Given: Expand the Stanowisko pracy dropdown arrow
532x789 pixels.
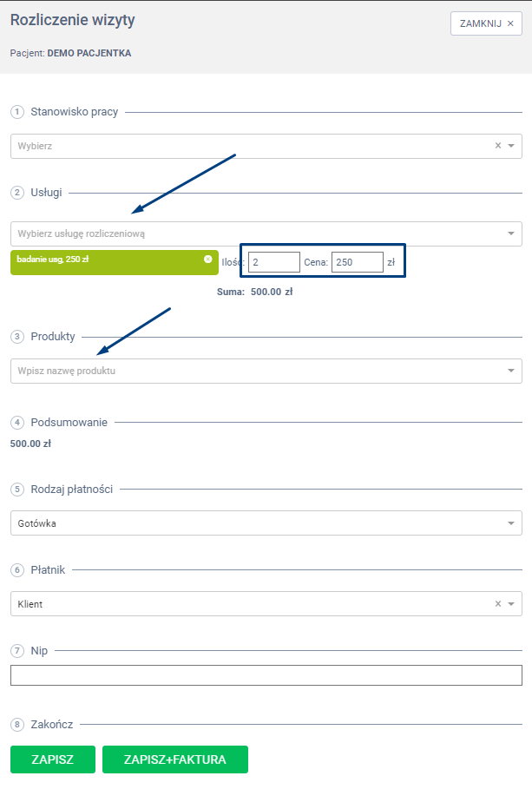Looking at the screenshot, I should [511, 146].
